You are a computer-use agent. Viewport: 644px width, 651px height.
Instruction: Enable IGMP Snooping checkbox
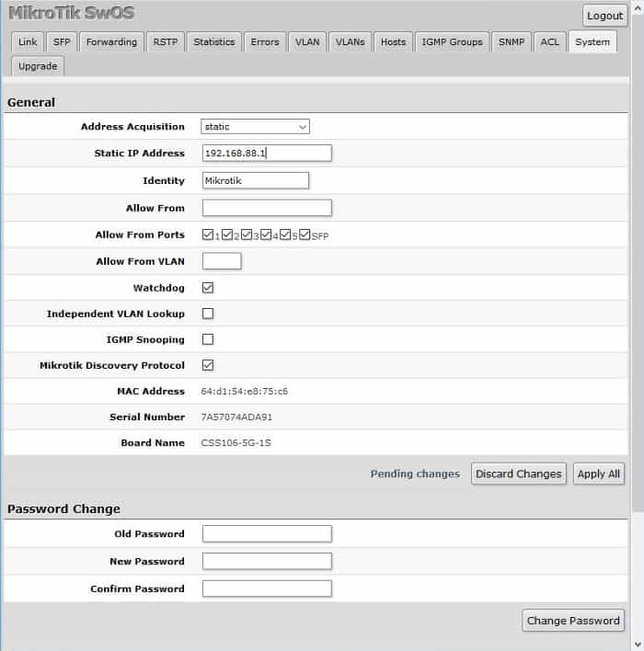(208, 339)
